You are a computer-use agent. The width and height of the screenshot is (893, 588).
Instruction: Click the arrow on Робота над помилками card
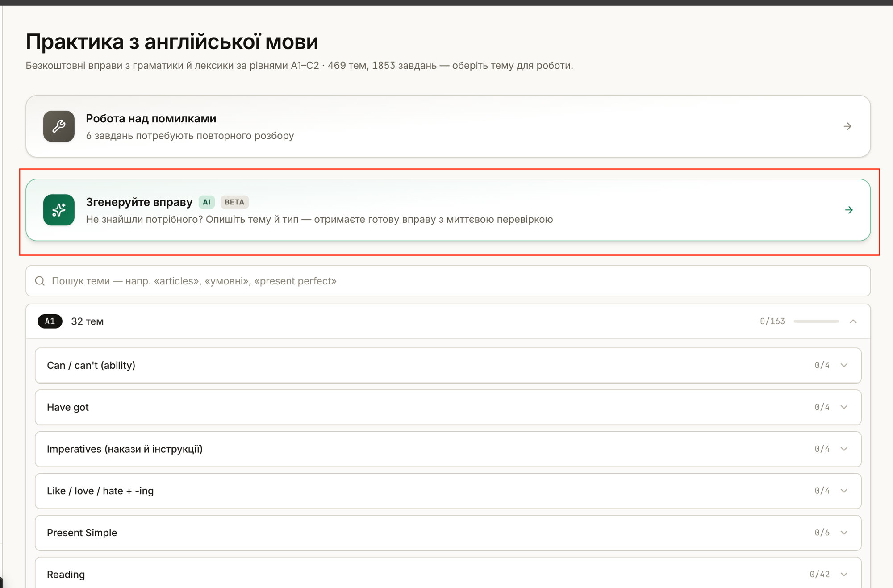(x=847, y=126)
